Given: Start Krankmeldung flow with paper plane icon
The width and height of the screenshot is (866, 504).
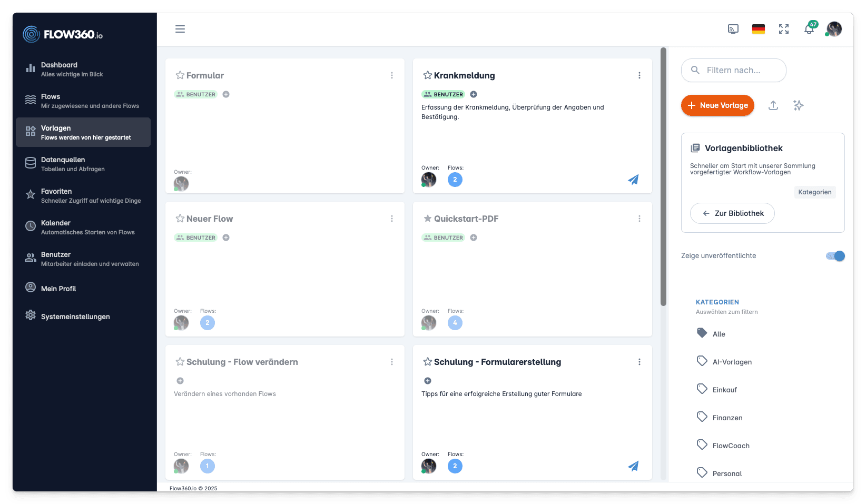Looking at the screenshot, I should (x=633, y=180).
